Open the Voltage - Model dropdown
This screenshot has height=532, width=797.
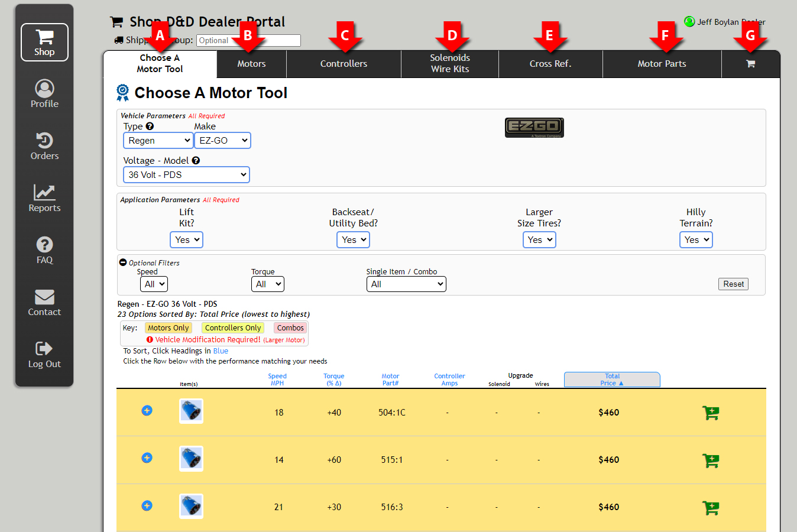[x=186, y=175]
